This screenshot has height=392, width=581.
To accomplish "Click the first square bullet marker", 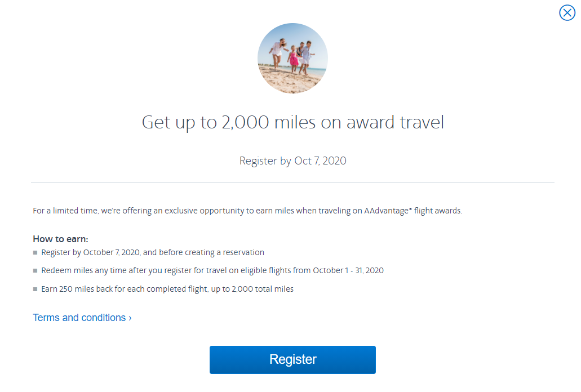I will (x=36, y=253).
